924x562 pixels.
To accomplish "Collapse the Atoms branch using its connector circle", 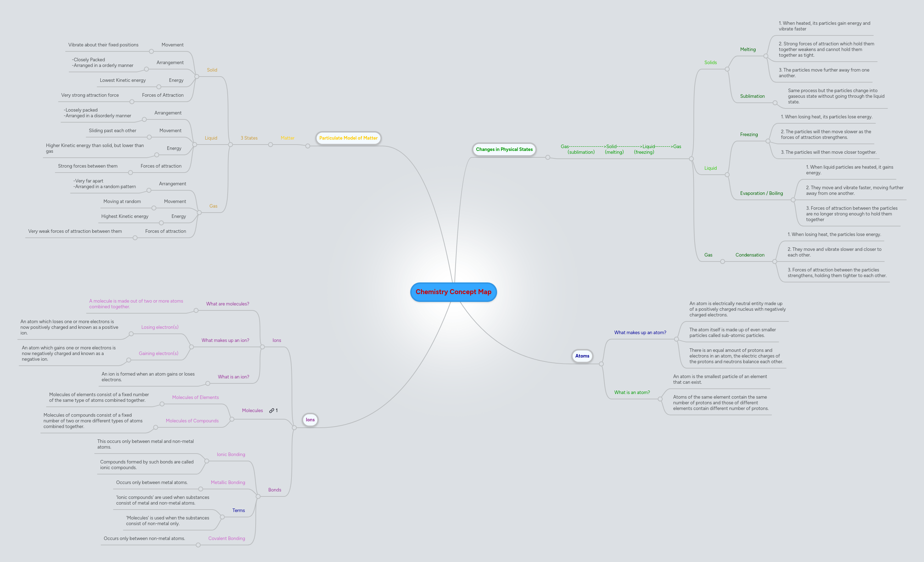I will click(x=602, y=364).
